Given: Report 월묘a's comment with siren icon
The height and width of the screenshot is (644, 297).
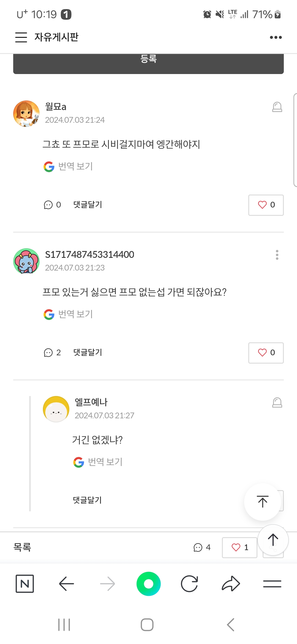Looking at the screenshot, I should [x=277, y=107].
